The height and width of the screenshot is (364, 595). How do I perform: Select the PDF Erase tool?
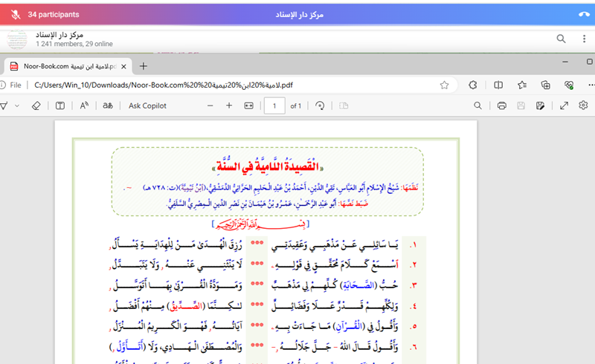[x=36, y=105]
